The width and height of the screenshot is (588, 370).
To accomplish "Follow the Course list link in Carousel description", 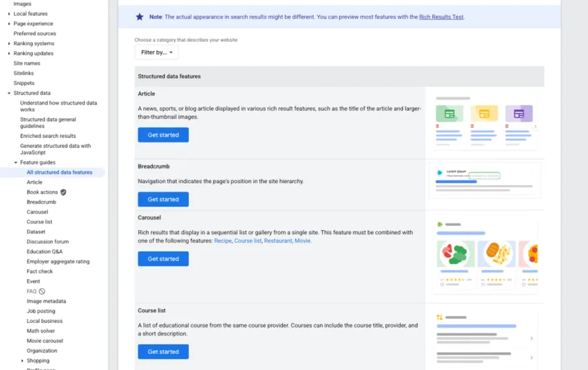I will click(x=248, y=241).
